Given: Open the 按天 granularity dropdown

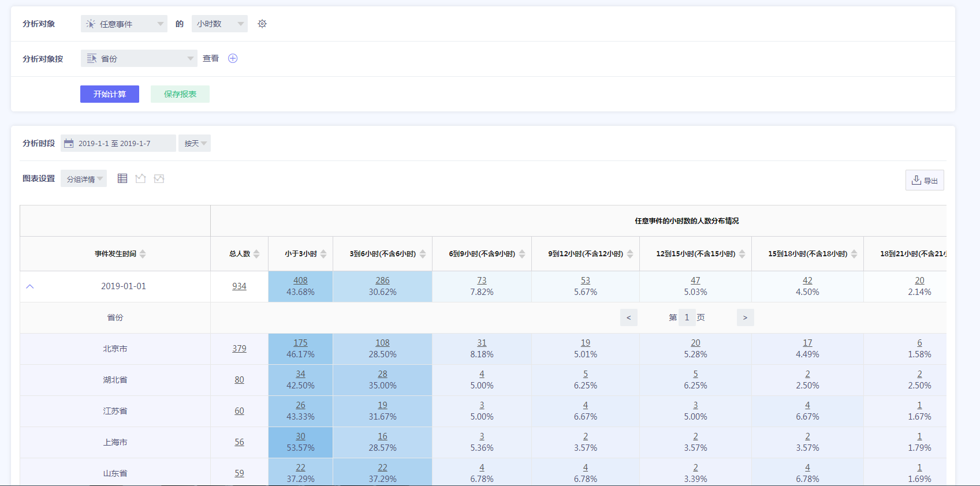Looking at the screenshot, I should point(195,143).
